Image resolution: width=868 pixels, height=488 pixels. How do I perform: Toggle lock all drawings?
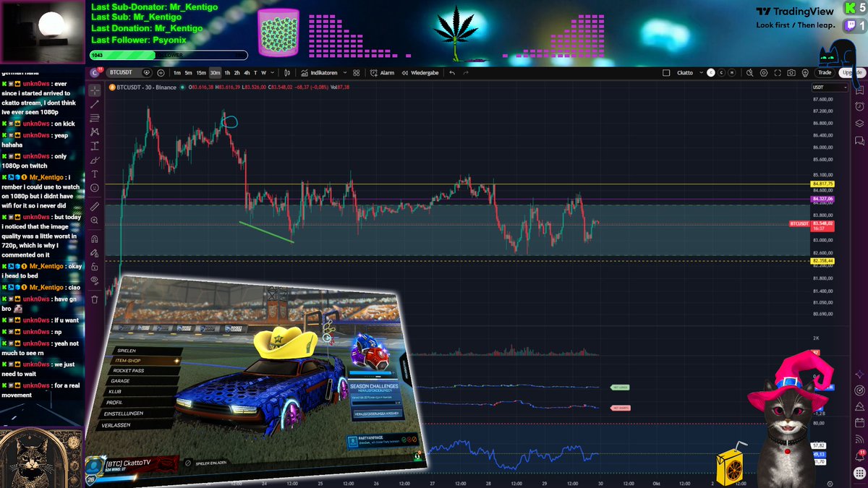tap(95, 266)
